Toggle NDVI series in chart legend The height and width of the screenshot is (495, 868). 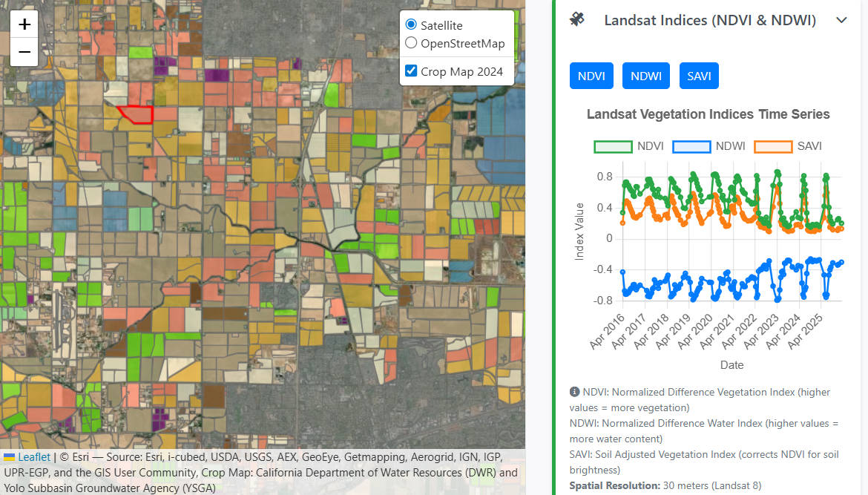pos(613,146)
